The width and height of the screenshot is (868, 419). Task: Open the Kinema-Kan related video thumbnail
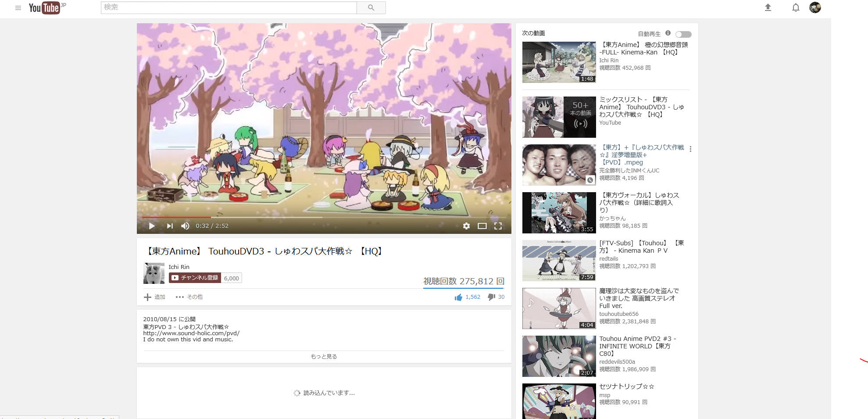pos(558,62)
